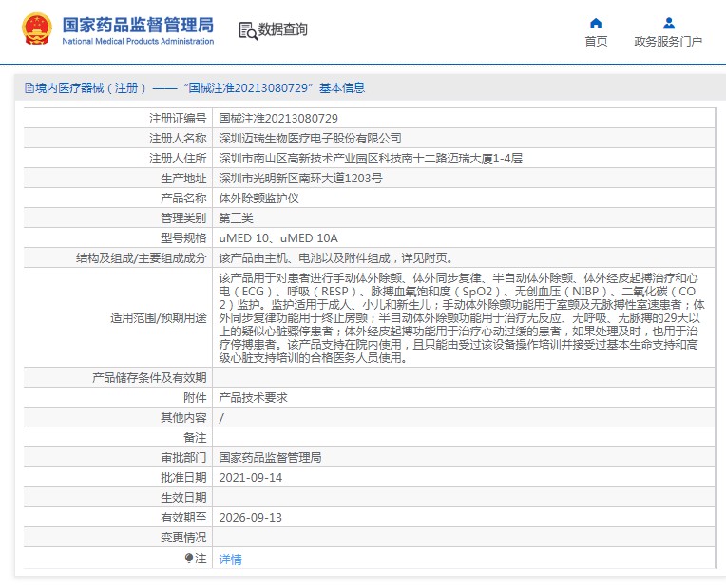Image resolution: width=726 pixels, height=588 pixels.
Task: Click the 附件 label
Action: click(195, 398)
